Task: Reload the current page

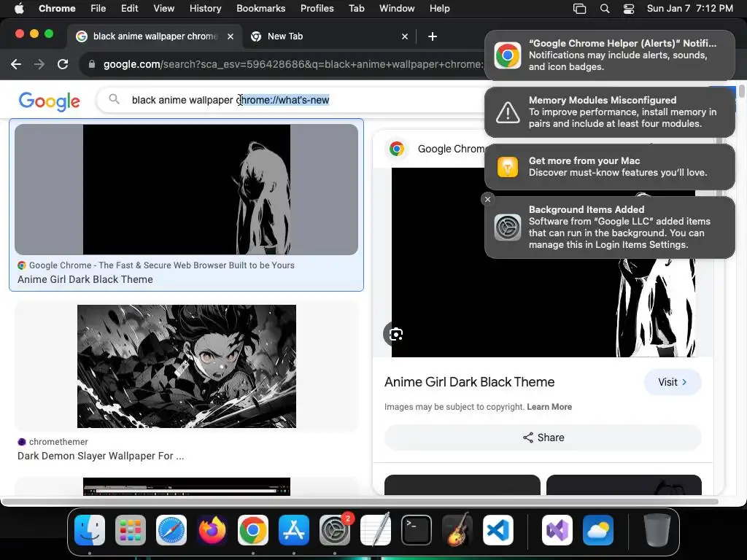Action: click(x=63, y=64)
